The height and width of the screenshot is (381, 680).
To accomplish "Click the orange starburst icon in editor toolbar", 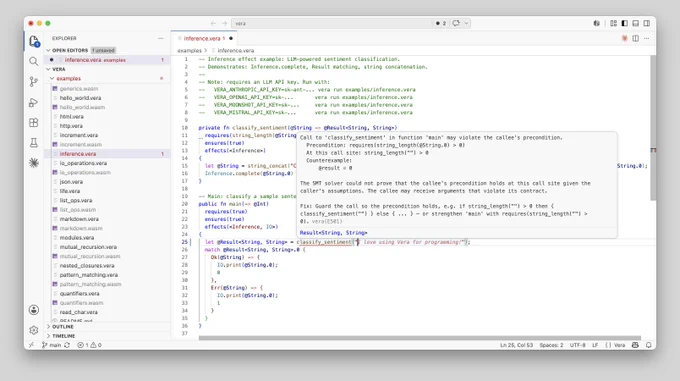I will pos(624,39).
